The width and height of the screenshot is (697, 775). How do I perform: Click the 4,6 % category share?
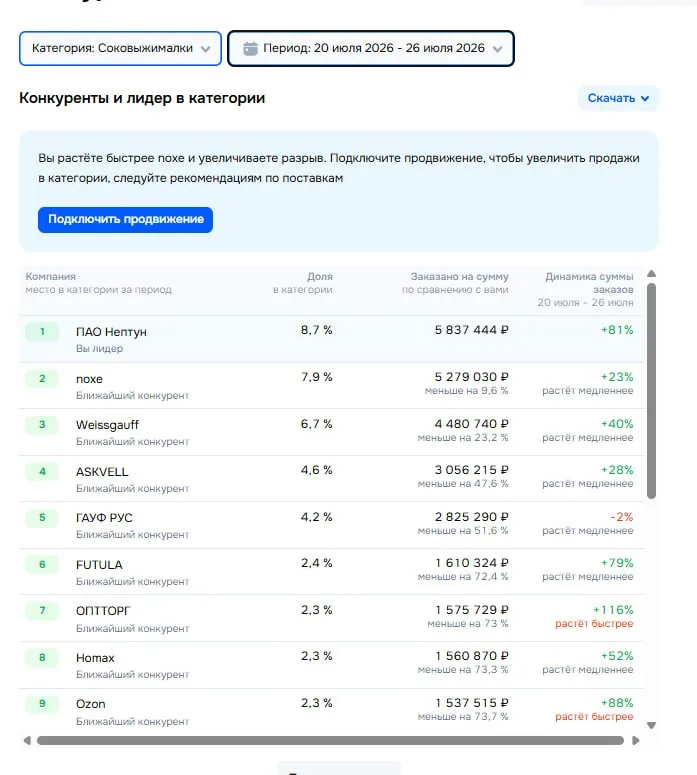coord(316,470)
